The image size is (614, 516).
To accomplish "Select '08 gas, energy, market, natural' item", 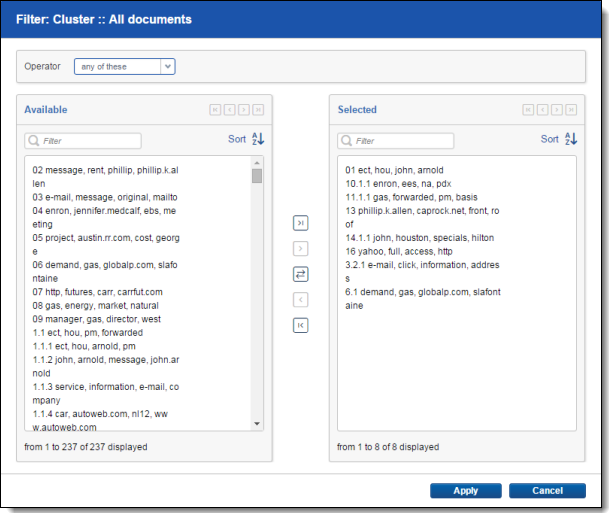I will (x=91, y=304).
